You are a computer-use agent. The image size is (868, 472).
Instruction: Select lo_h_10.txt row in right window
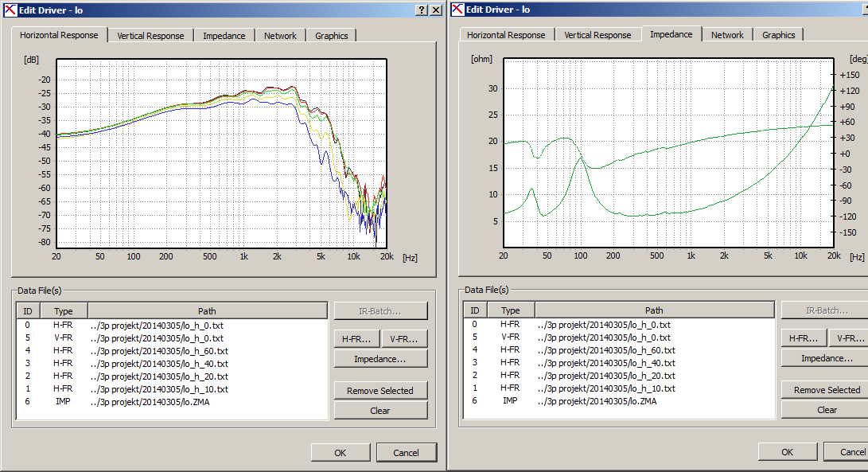click(619, 388)
